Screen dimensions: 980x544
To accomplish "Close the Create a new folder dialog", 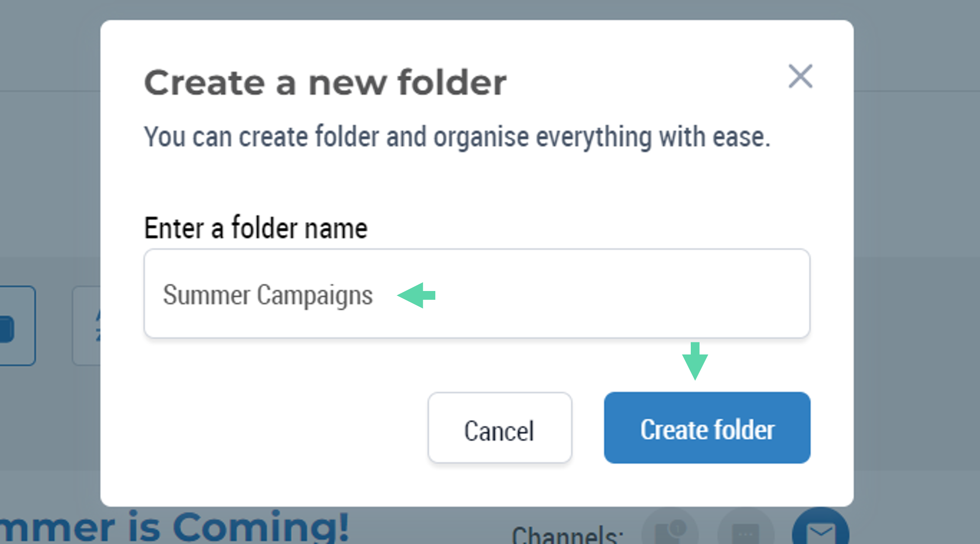I will (x=800, y=76).
